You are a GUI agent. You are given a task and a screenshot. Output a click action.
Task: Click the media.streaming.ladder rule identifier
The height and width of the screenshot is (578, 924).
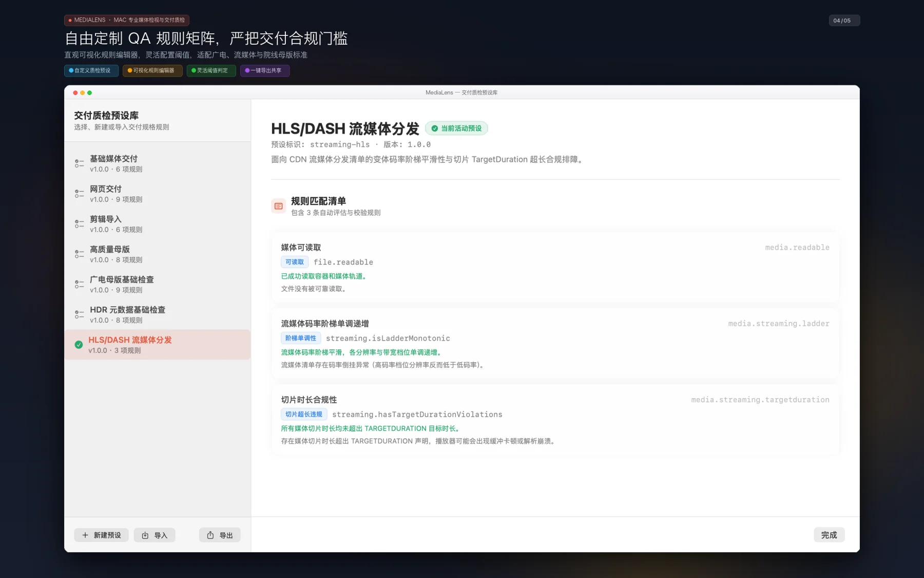pos(779,324)
